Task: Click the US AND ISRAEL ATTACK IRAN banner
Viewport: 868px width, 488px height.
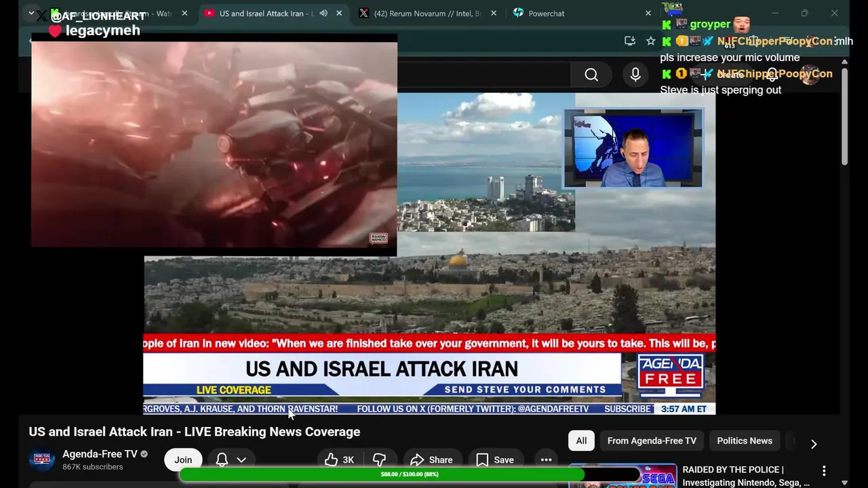Action: point(382,369)
